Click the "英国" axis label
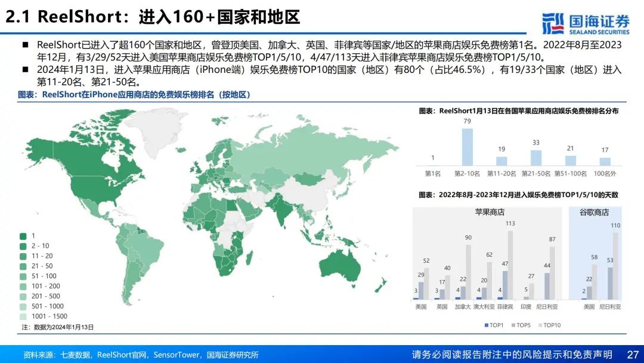Image resolution: width=644 pixels, height=363 pixels. click(x=442, y=307)
